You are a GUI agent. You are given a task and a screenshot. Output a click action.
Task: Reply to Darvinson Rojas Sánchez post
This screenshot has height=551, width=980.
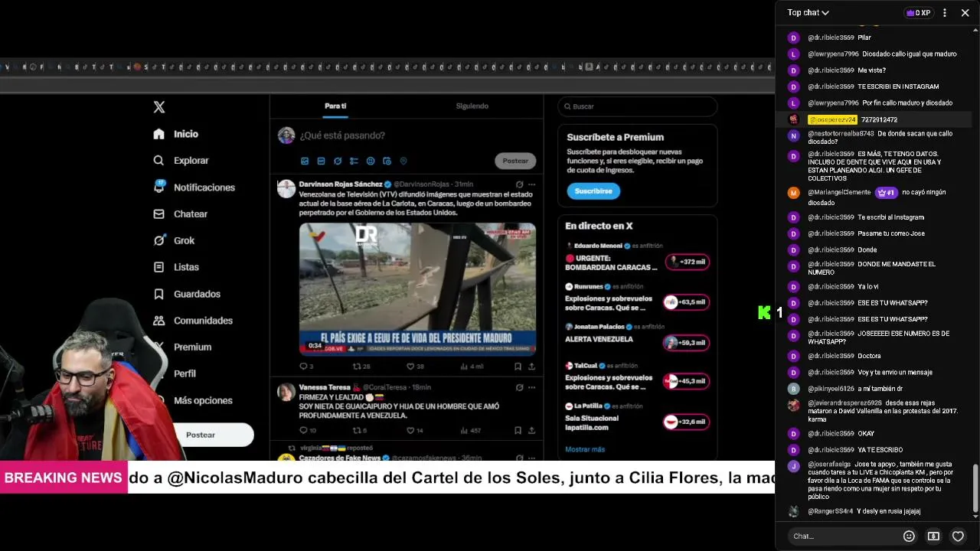click(305, 367)
